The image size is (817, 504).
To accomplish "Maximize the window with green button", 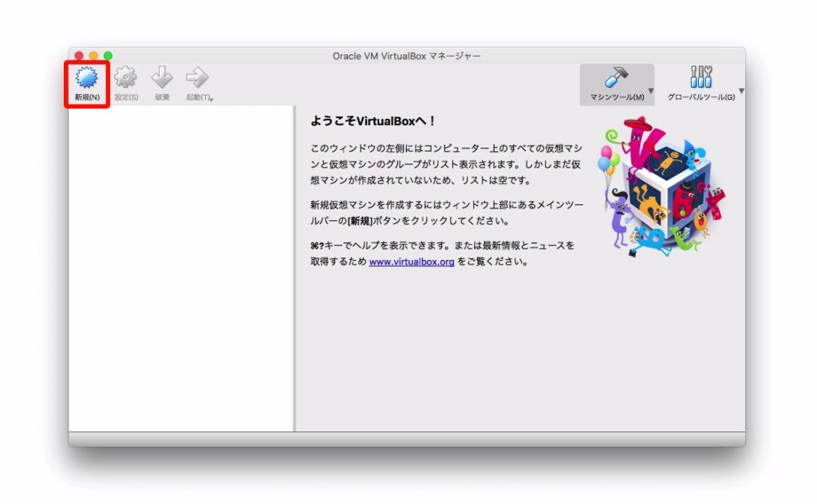I will click(108, 56).
